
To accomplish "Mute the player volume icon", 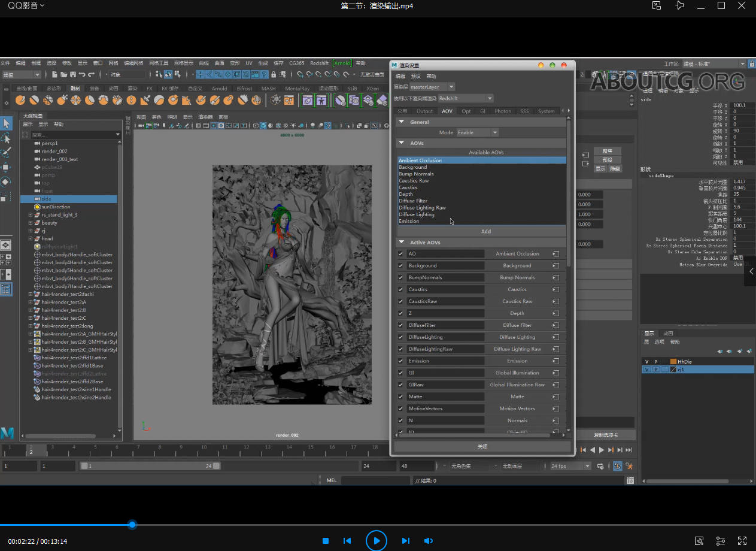I will pyautogui.click(x=429, y=541).
